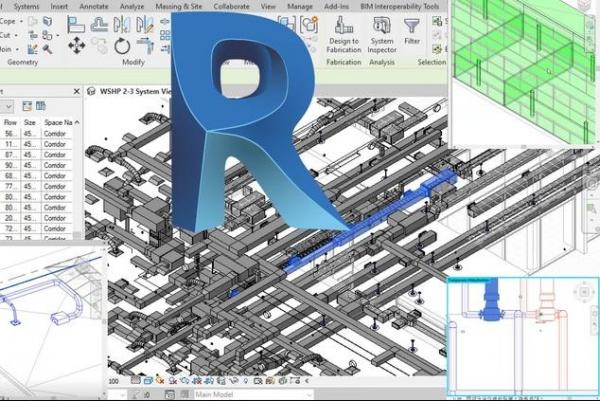
Task: Click the Offset tool in Modify panel
Action: (100, 25)
